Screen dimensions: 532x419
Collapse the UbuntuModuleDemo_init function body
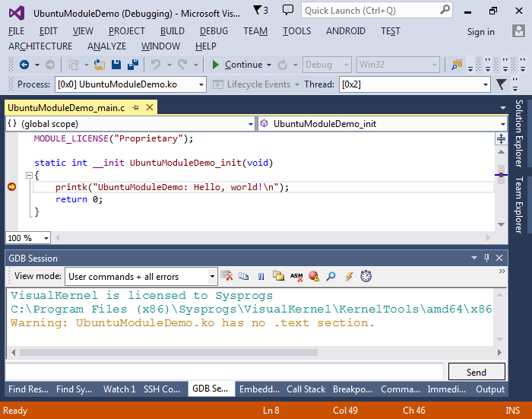tap(29, 175)
